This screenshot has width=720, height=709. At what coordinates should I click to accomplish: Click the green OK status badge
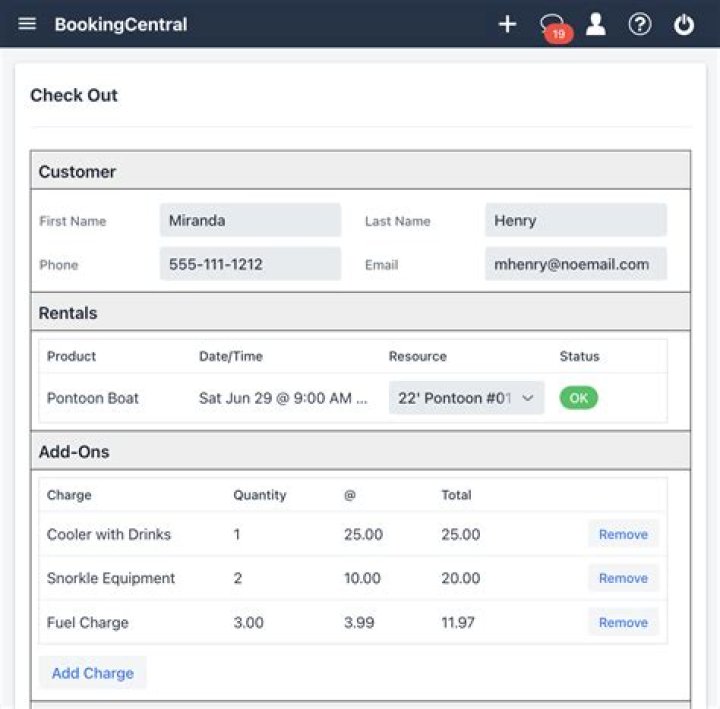pyautogui.click(x=579, y=398)
